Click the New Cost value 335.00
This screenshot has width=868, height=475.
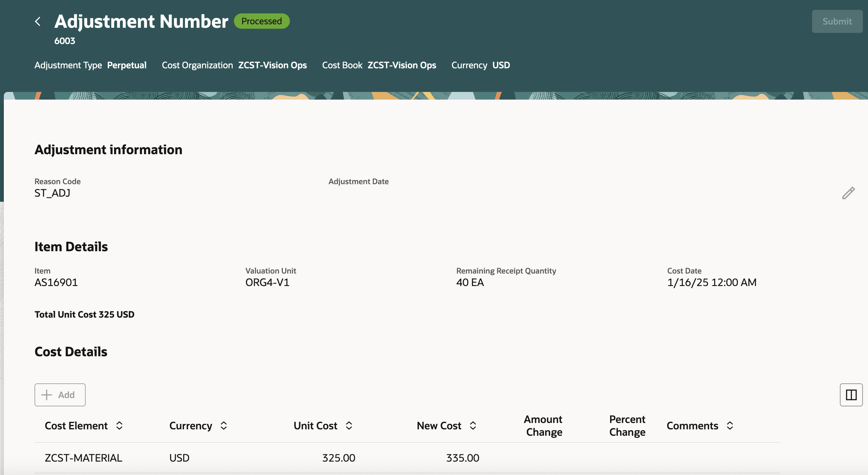click(462, 458)
